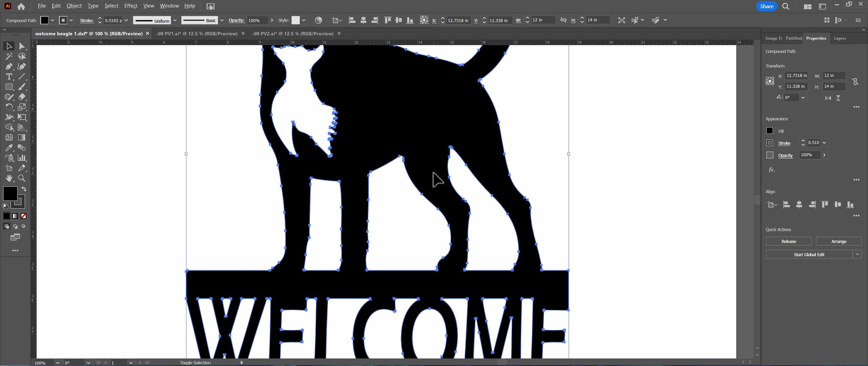This screenshot has height=366, width=868.
Task: Toggle constrain proportions lock in Properties panel
Action: (x=855, y=82)
